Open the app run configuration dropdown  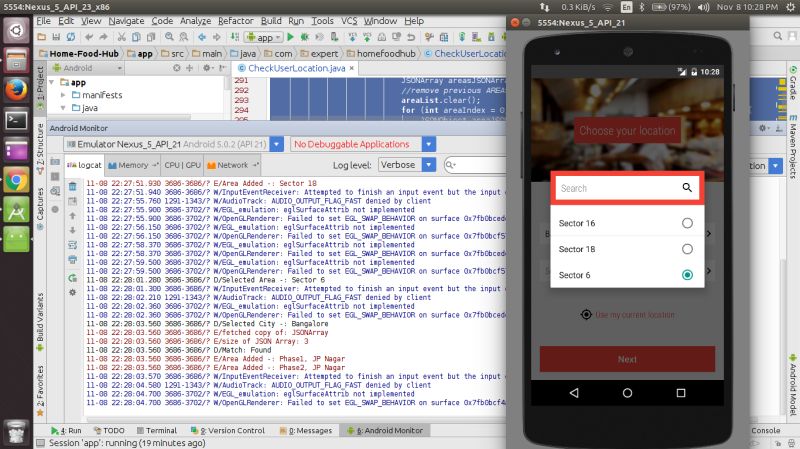click(x=264, y=37)
